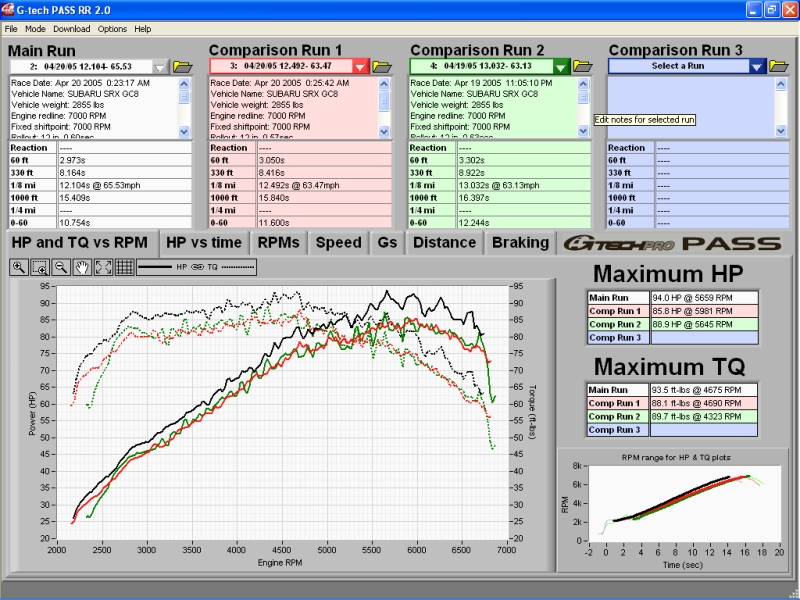
Task: Choose the pan hand tool
Action: [x=82, y=267]
